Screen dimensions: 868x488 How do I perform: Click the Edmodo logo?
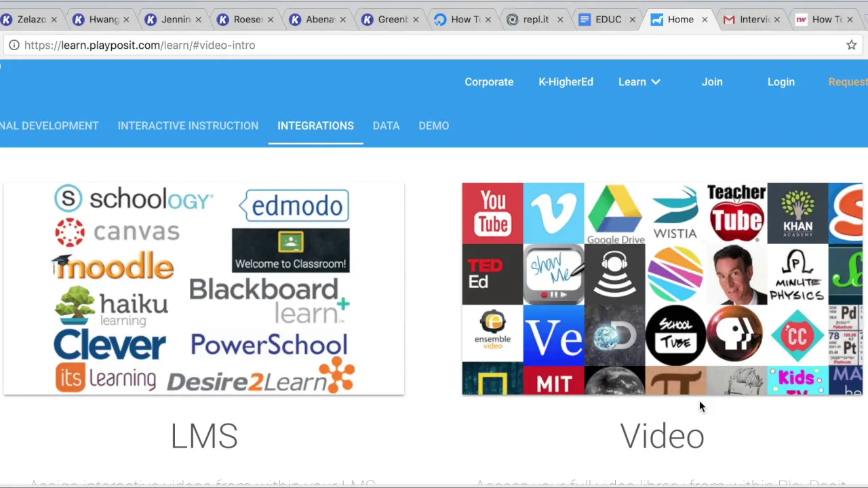pyautogui.click(x=294, y=205)
